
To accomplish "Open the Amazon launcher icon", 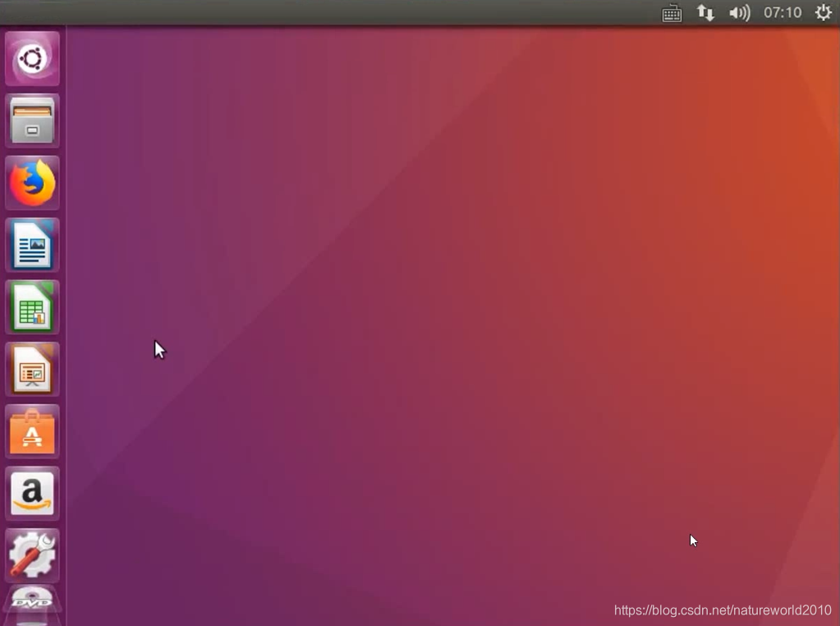I will pos(32,494).
